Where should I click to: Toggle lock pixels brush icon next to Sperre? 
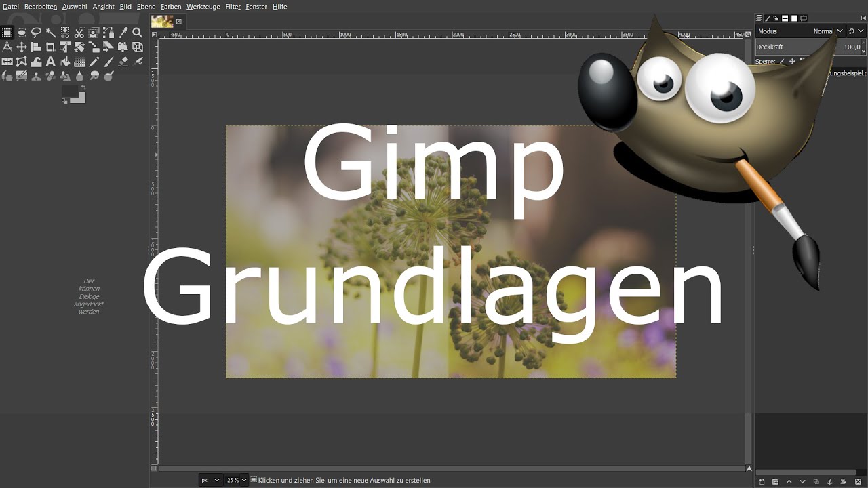pos(782,62)
